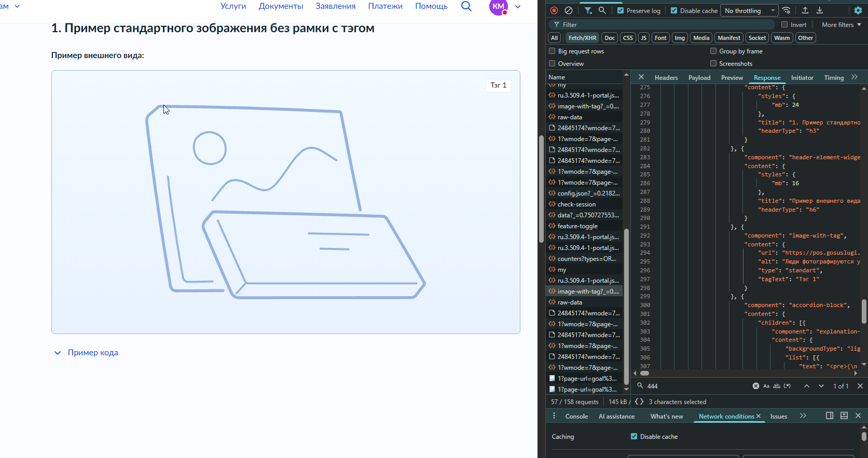Screen dimensions: 868x458
Task: Click the pretty-print braces icon
Action: pyautogui.click(x=639, y=401)
